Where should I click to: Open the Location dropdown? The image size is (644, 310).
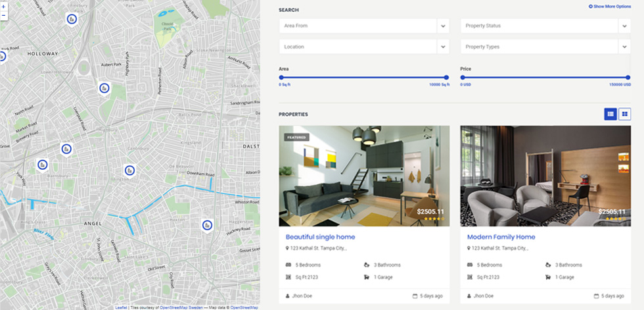click(x=364, y=47)
